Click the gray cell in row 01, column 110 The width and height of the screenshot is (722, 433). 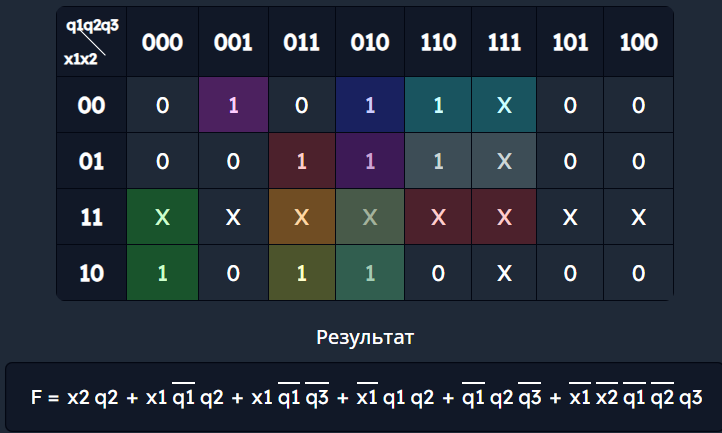pos(437,162)
